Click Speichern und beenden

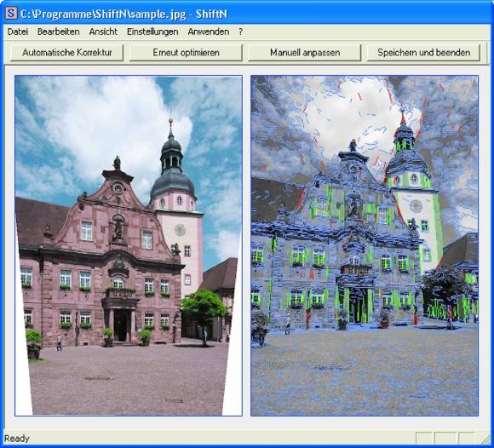click(423, 53)
